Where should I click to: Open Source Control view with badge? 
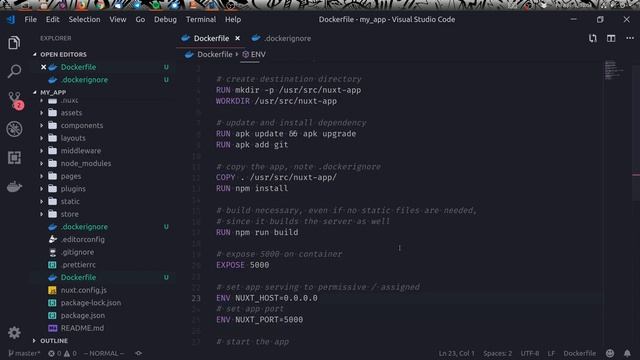coord(16,100)
